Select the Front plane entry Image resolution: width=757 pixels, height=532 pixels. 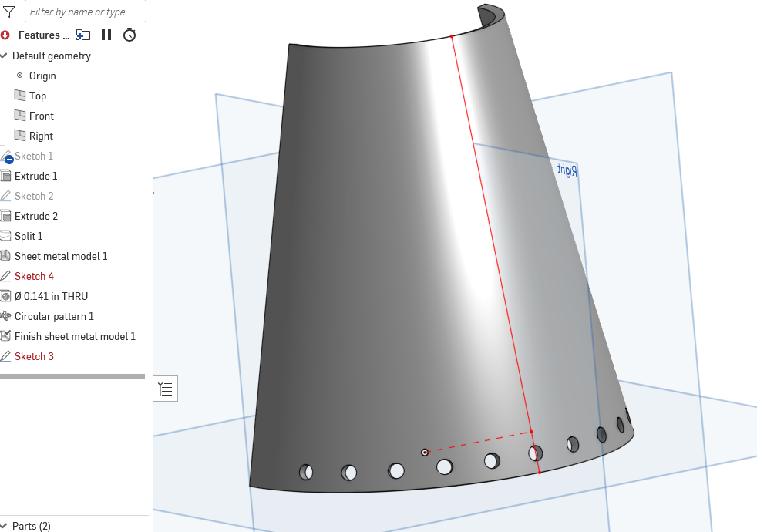[x=42, y=116]
